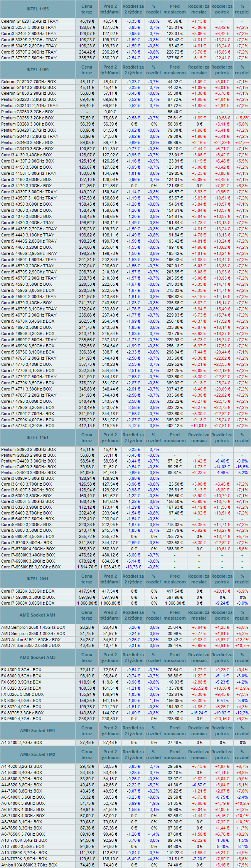Click the -6,49 € two-week difference cell
The height and width of the screenshot is (868, 251).
coord(133,859)
